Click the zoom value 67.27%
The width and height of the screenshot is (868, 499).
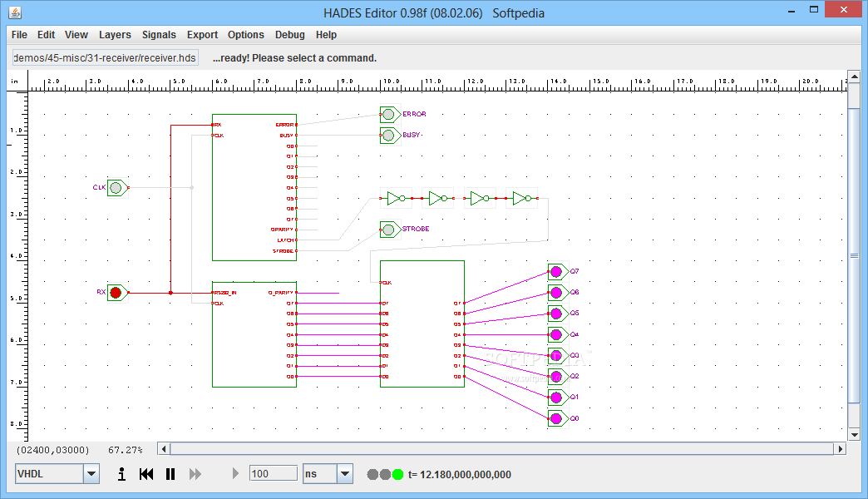click(126, 450)
